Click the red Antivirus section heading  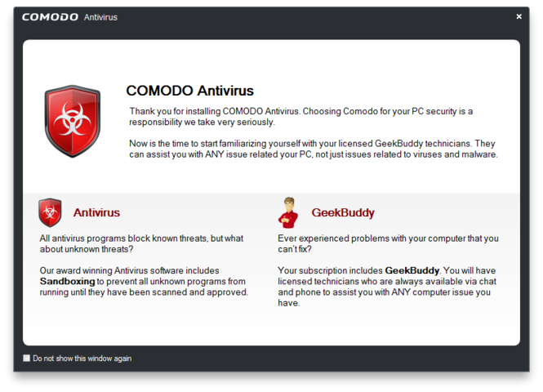point(96,212)
